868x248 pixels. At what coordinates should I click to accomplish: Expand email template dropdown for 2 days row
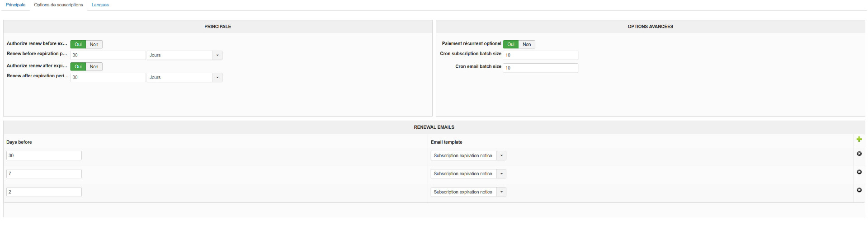(501, 192)
